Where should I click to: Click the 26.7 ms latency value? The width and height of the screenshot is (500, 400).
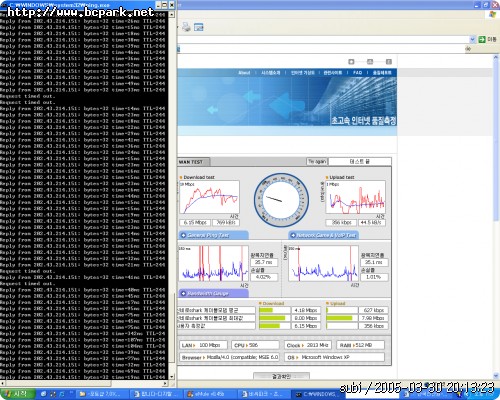click(x=264, y=262)
